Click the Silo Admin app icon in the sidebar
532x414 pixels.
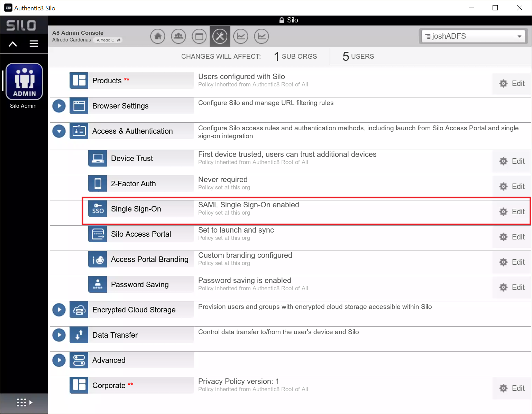pyautogui.click(x=24, y=82)
